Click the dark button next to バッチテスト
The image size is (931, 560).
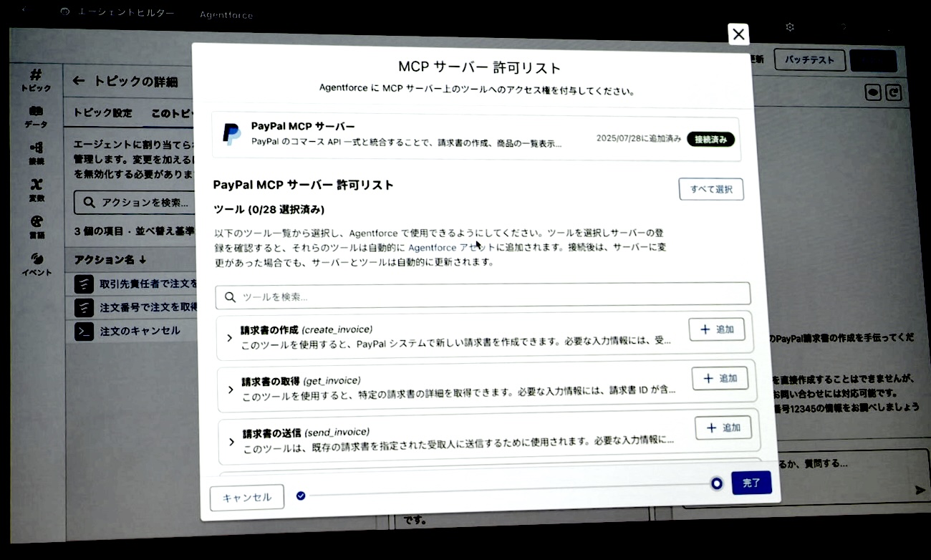874,61
